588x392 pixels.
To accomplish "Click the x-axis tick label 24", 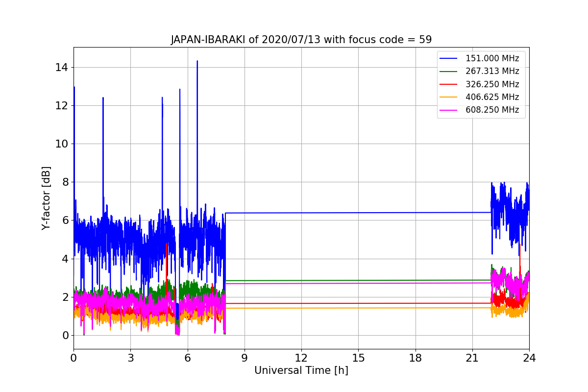I will pos(529,358).
